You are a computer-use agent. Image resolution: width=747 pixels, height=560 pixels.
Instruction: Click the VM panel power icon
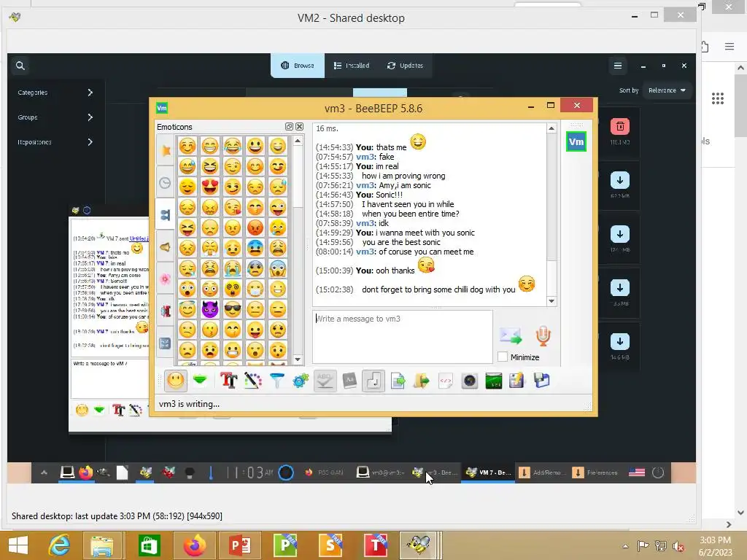pyautogui.click(x=658, y=472)
